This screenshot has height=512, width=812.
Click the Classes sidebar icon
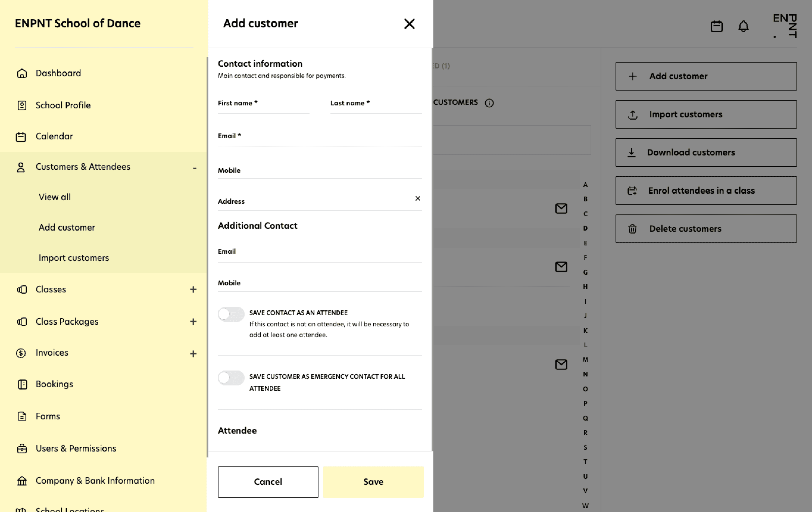[x=22, y=289]
